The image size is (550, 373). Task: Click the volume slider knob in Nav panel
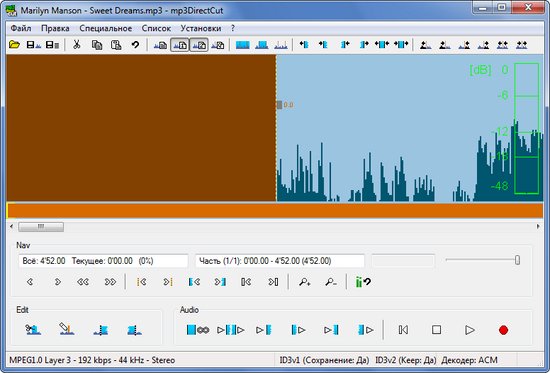517,260
